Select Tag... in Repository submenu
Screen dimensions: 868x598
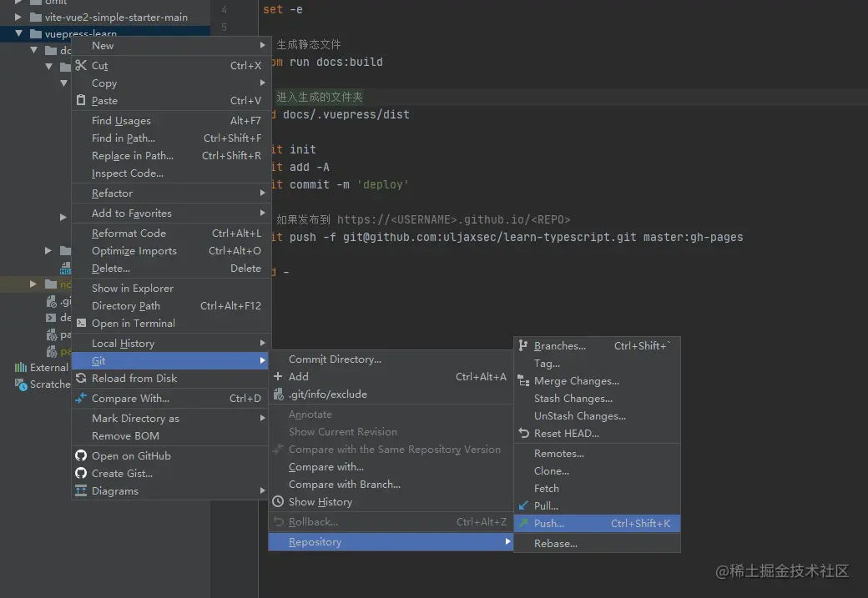[598, 364]
